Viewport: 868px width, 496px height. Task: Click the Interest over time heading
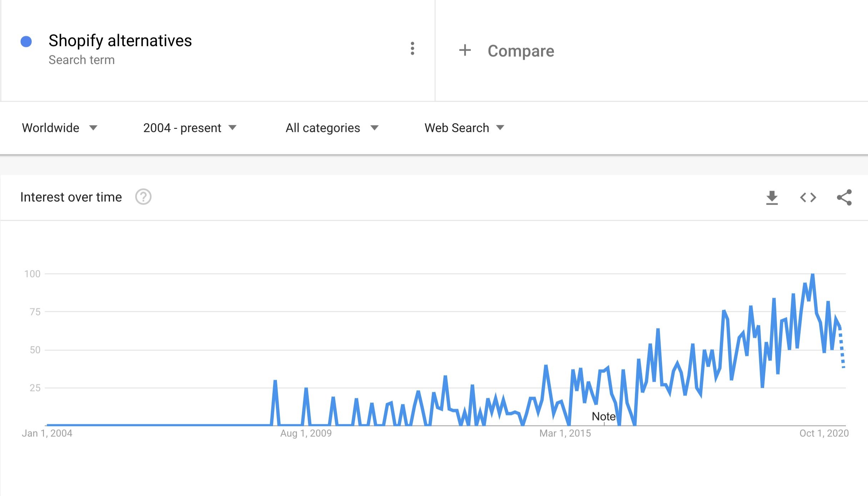pos(71,197)
